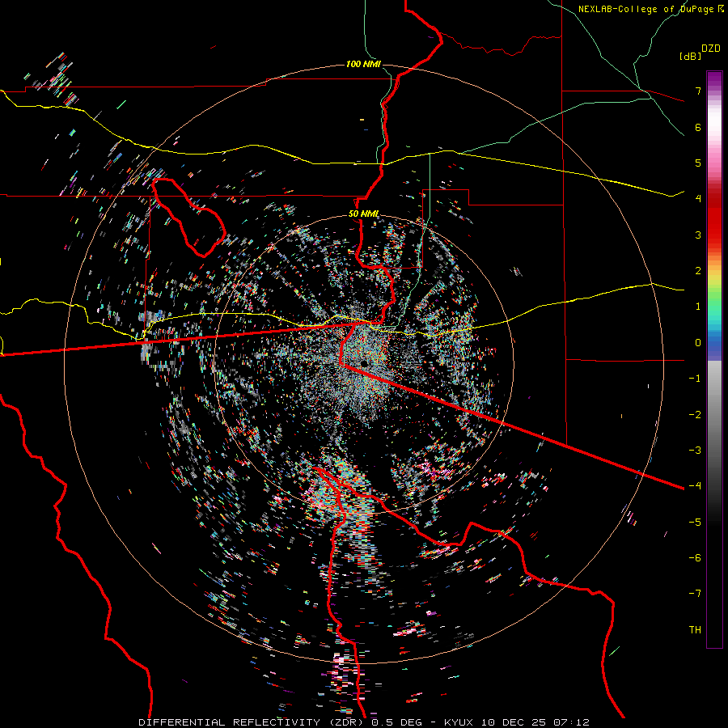This screenshot has height=728, width=728.
Task: Click the -1 value on the color scale
Action: click(695, 379)
